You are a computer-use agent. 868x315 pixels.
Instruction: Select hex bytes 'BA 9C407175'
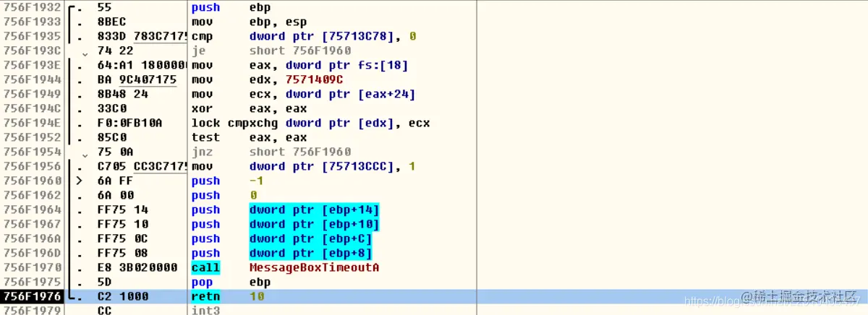[x=137, y=79]
